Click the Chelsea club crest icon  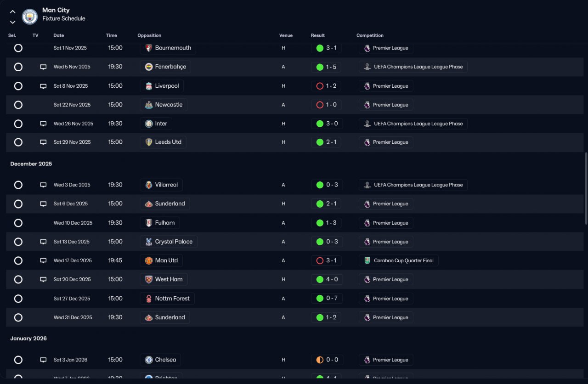pos(149,360)
